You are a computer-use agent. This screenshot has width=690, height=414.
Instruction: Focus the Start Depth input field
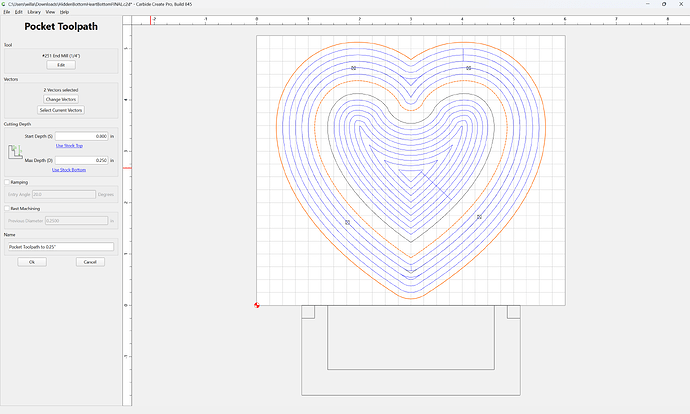click(x=81, y=136)
